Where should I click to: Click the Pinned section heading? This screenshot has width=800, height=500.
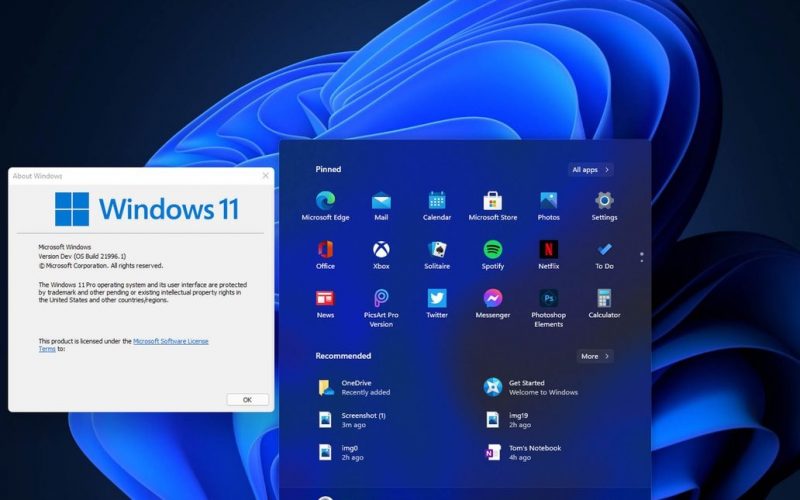pos(328,169)
